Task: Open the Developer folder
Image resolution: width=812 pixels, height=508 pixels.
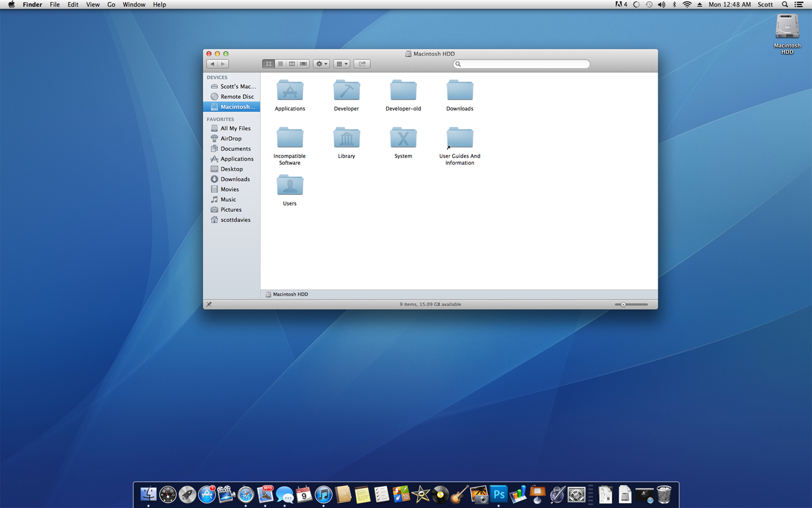Action: tap(346, 91)
